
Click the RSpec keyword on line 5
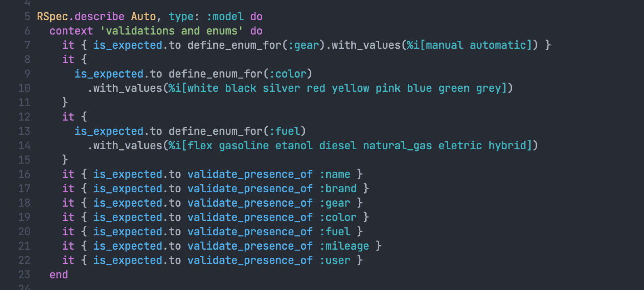tap(52, 17)
